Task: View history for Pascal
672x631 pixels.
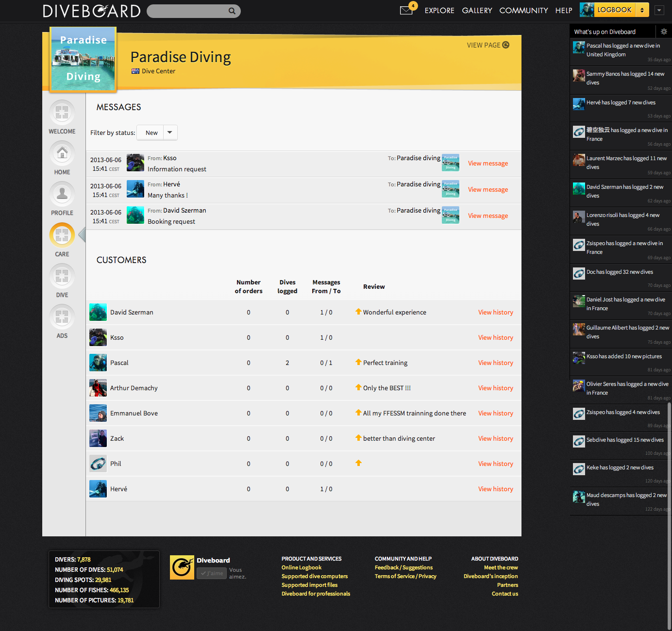Action: pos(496,363)
